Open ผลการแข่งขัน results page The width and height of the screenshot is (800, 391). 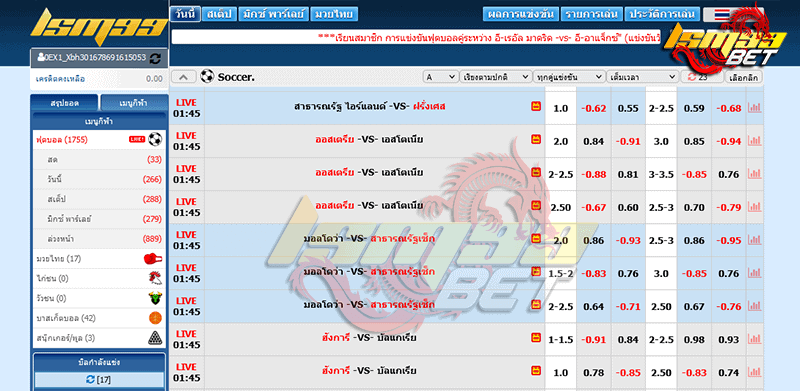pos(520,14)
